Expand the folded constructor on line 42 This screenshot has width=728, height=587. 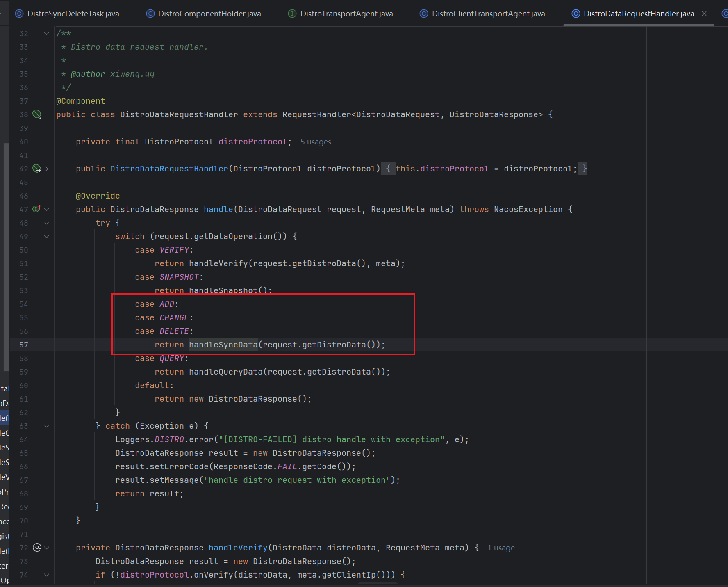click(x=47, y=169)
